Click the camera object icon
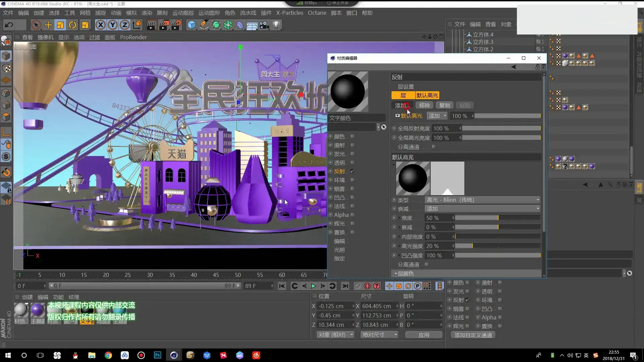Viewport: 644px width, 362px height. coord(264,25)
